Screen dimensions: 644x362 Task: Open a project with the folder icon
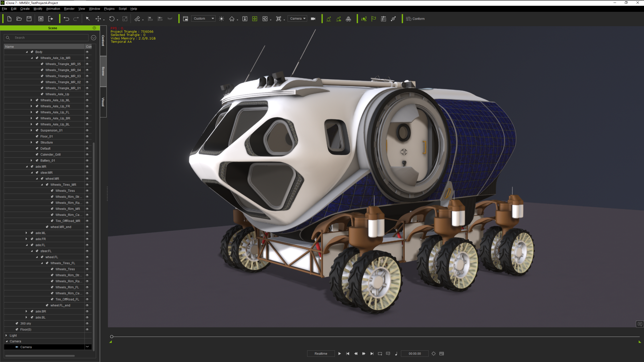click(19, 19)
